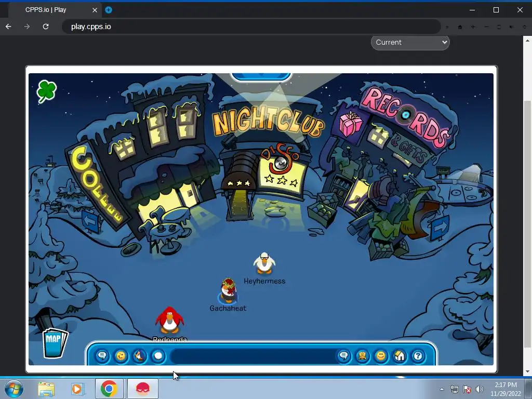
Task: Open the left chat bubble messages menu
Action: coord(102,356)
